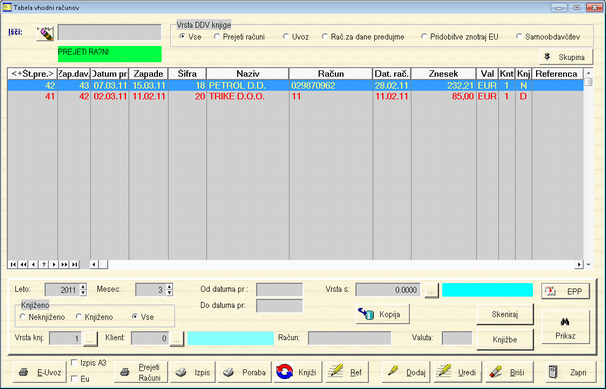Click the Valuta input field
Viewport: 606px width, 389px height.
click(x=457, y=338)
